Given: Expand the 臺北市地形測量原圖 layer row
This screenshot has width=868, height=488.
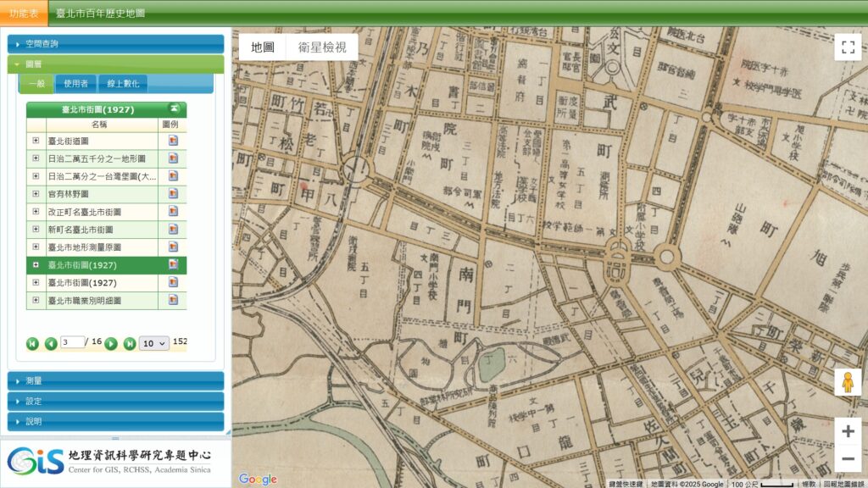Looking at the screenshot, I should [x=36, y=247].
